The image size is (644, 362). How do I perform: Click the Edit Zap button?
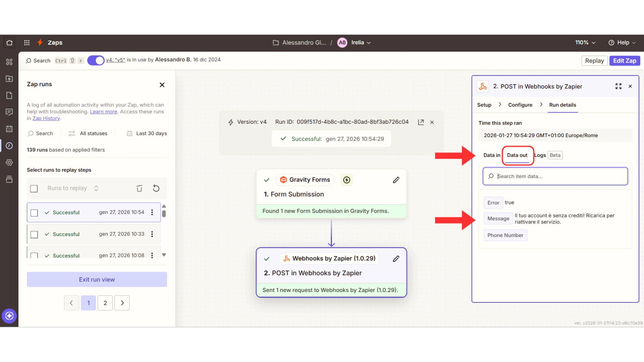coord(624,61)
